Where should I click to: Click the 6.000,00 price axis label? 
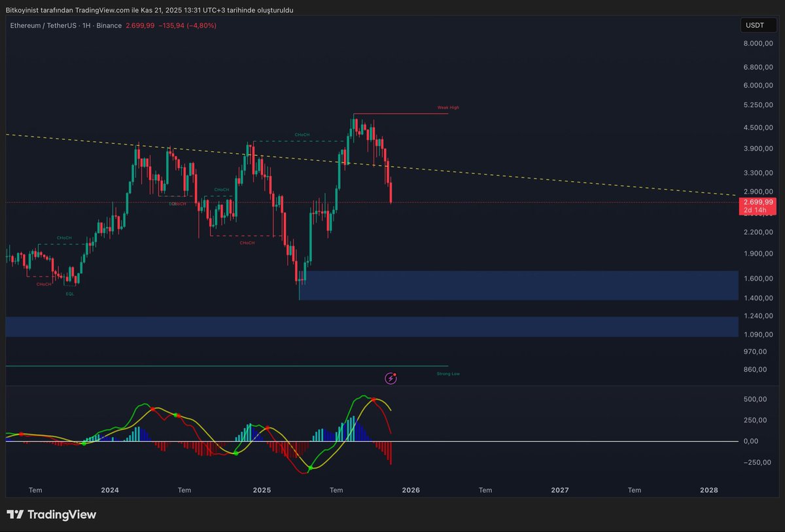758,86
